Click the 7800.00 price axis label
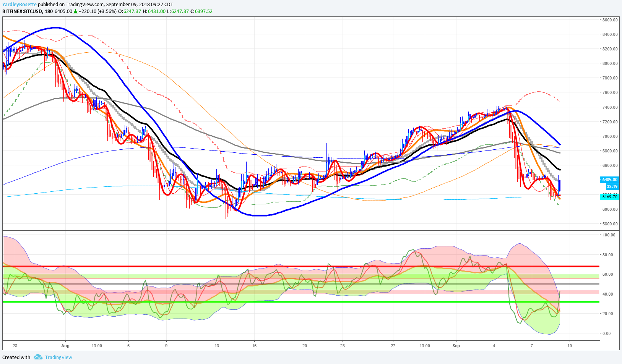Image resolution: width=622 pixels, height=364 pixels. pos(610,78)
